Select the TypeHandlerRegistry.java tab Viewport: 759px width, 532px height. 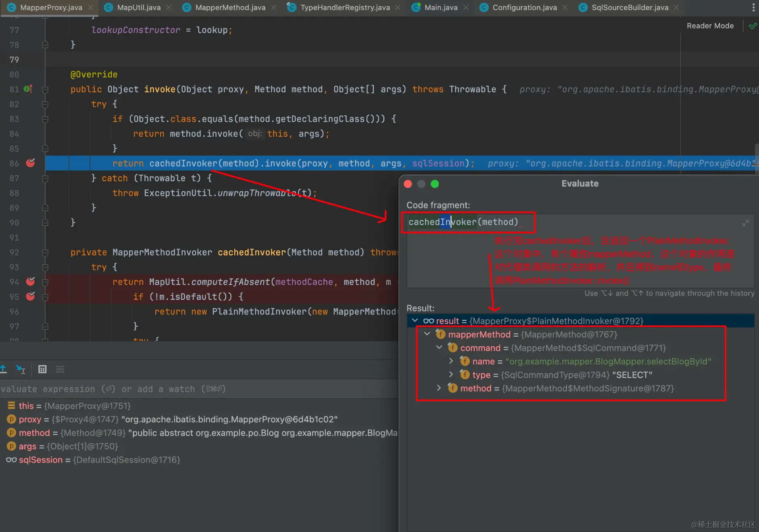(345, 7)
